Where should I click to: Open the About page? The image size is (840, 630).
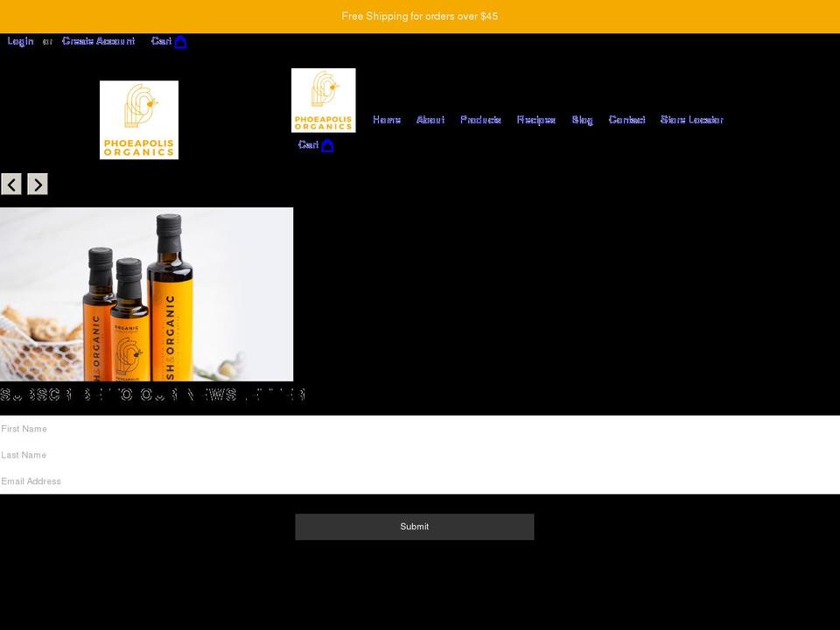coord(430,120)
